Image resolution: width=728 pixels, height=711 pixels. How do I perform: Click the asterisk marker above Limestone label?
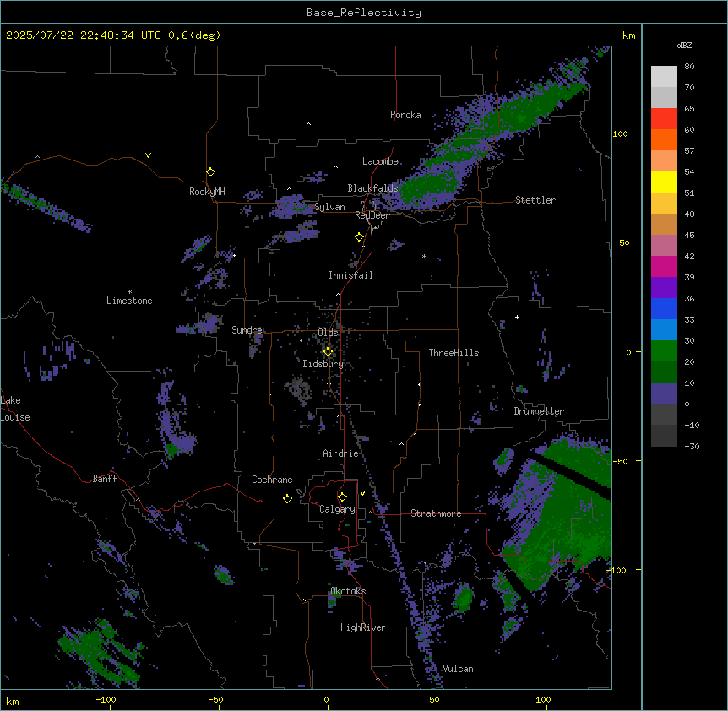(129, 292)
